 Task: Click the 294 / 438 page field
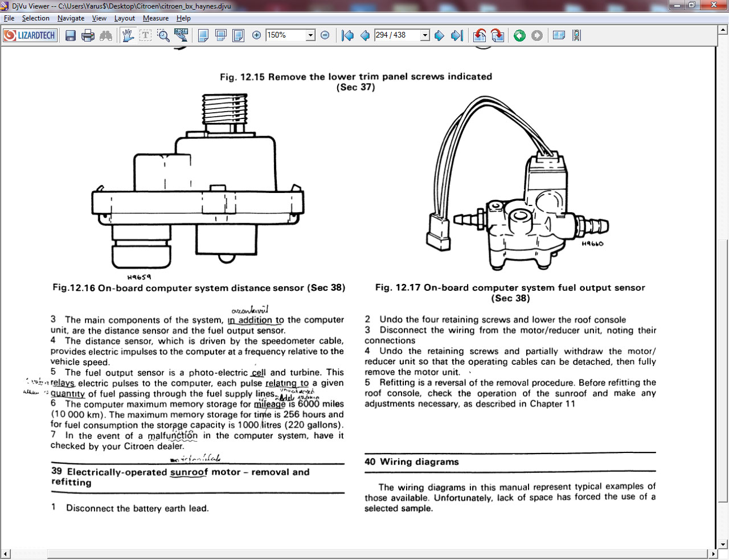click(x=398, y=35)
